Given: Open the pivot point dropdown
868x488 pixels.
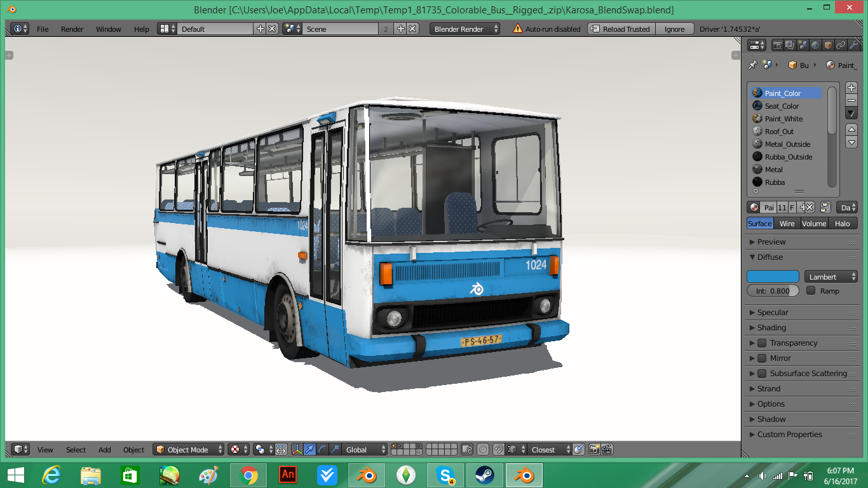Looking at the screenshot, I should click(x=264, y=449).
